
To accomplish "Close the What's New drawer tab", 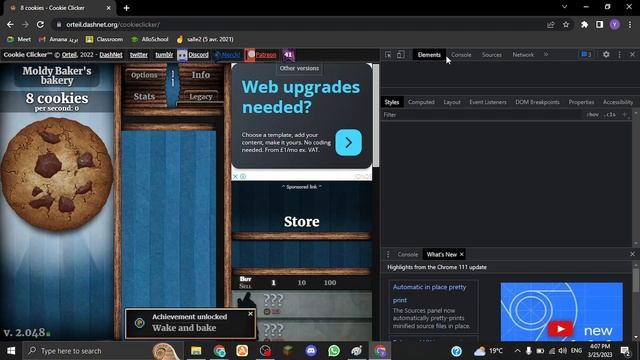I will [x=462, y=254].
